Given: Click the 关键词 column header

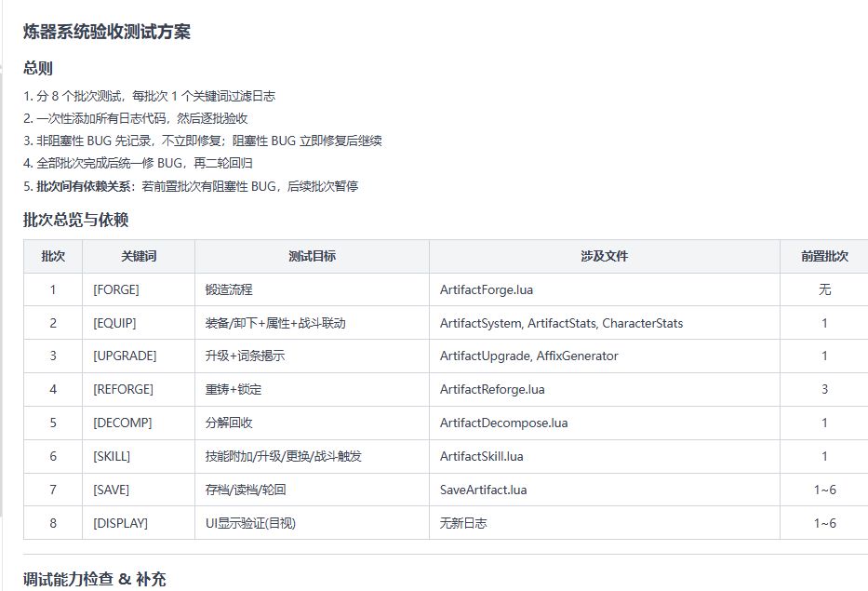Looking at the screenshot, I should [138, 256].
